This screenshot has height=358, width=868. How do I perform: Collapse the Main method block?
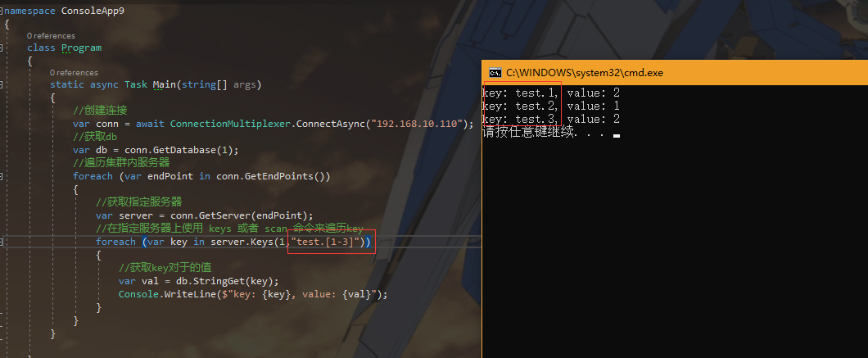click(1, 84)
